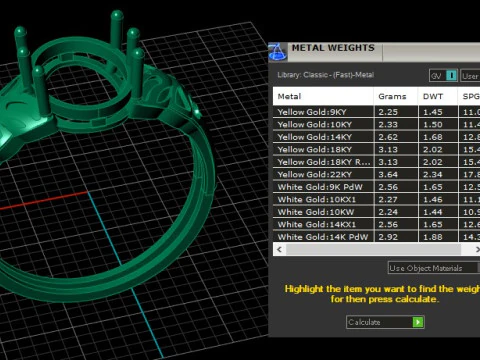The height and width of the screenshot is (360, 480).
Task: Select row Yellow Gold:10KY
Action: coord(376,124)
